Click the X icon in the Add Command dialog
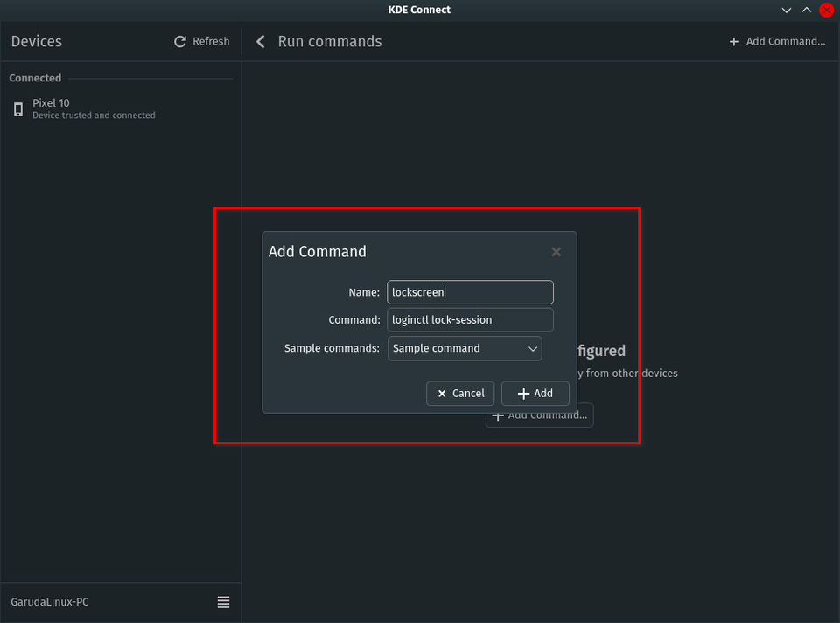 coord(556,251)
